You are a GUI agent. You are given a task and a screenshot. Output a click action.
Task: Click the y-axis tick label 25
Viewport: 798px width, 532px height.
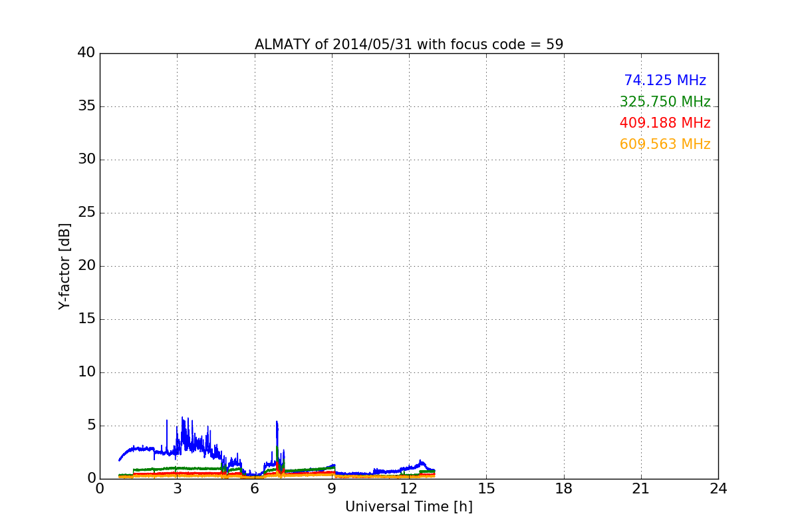point(86,213)
